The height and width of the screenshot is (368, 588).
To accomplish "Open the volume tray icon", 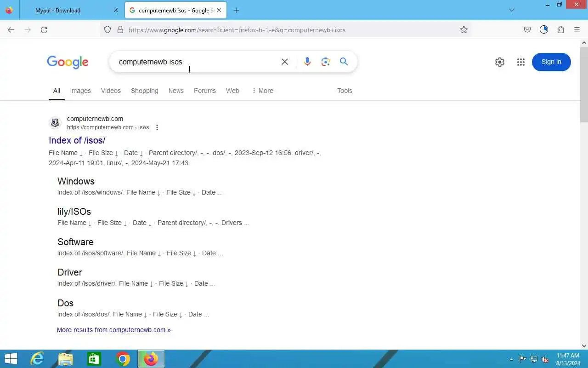I will click(545, 359).
